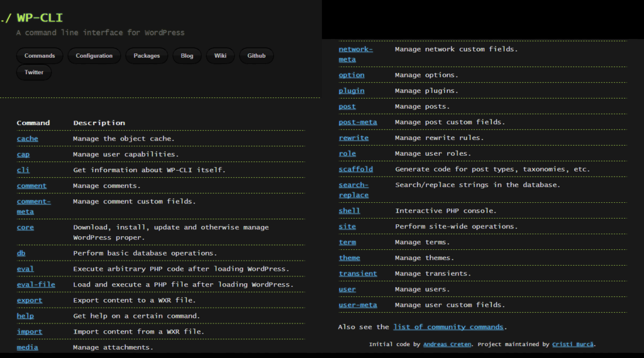Viewport: 644px width, 358px height.
Task: Open the scaffold command link
Action: click(356, 169)
